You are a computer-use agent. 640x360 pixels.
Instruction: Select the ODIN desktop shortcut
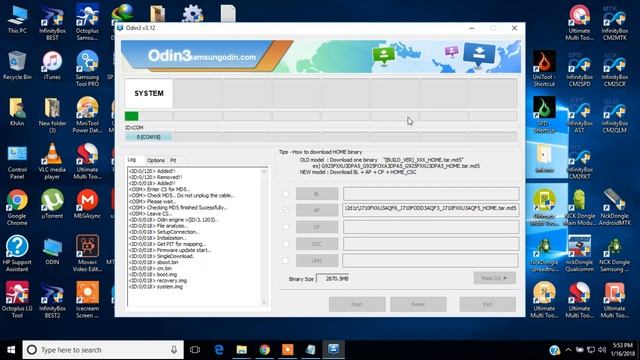click(x=52, y=251)
